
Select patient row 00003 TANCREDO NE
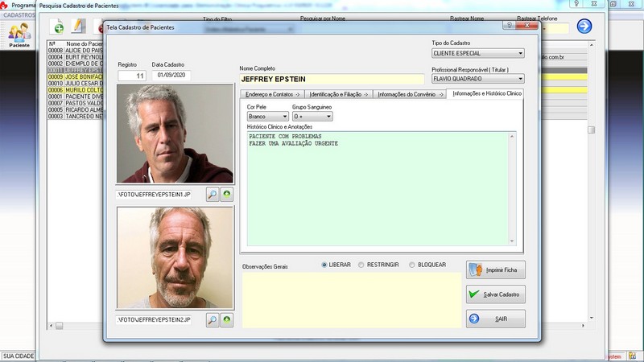tap(75, 116)
